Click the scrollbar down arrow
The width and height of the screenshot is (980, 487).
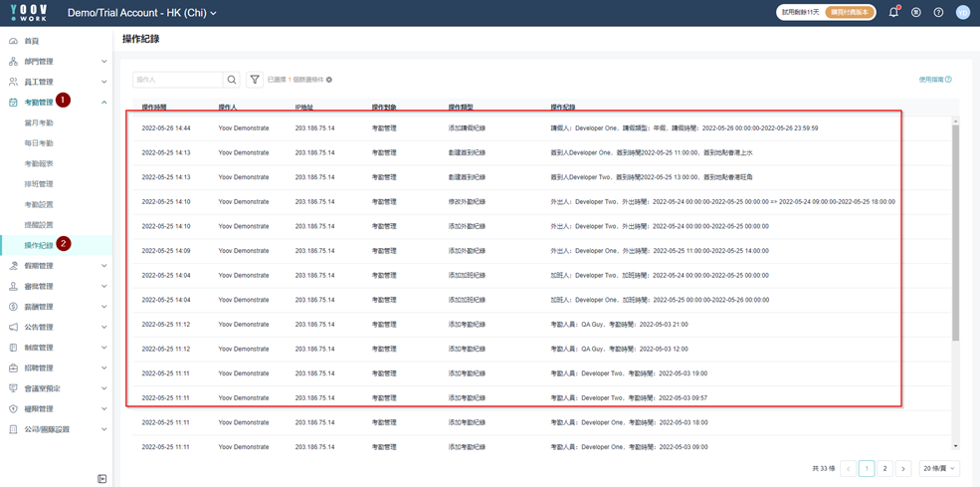coord(955,446)
